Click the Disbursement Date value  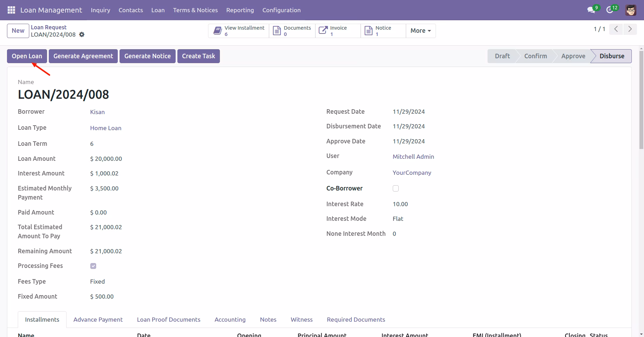(x=409, y=126)
